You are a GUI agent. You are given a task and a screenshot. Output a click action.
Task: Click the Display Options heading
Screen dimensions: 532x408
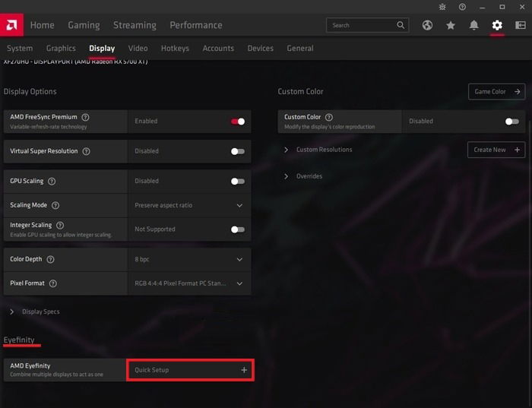click(x=30, y=92)
